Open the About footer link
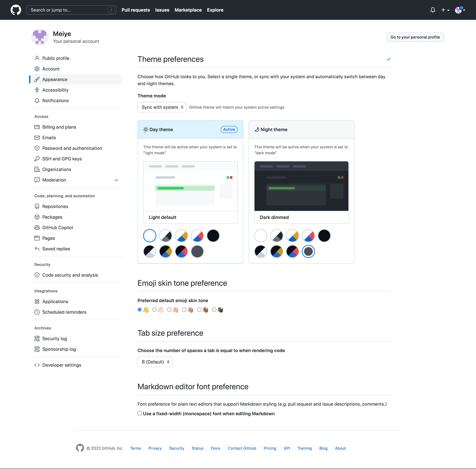 coord(340,448)
